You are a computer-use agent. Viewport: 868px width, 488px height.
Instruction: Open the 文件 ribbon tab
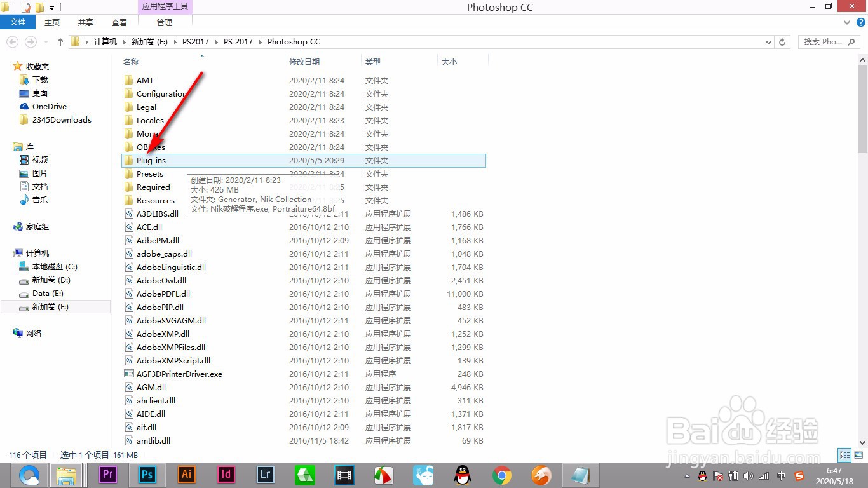coord(18,22)
